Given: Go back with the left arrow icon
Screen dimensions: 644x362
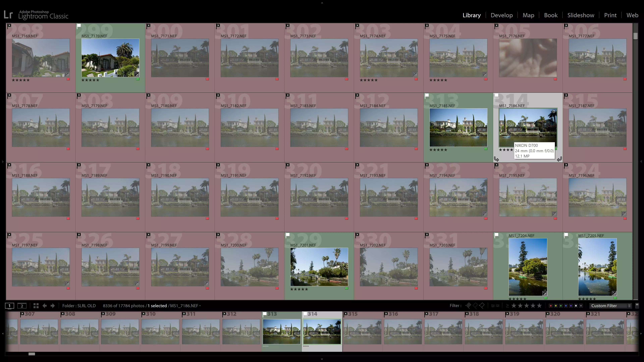Looking at the screenshot, I should pos(44,306).
